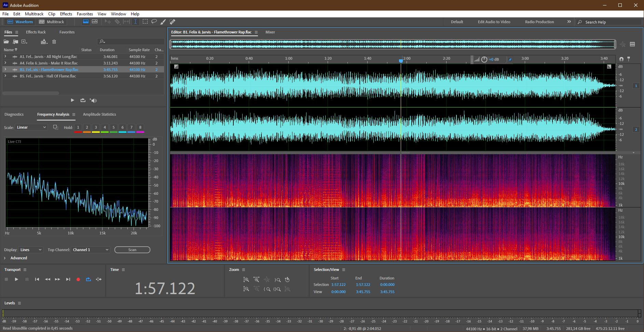This screenshot has height=332, width=644.
Task: Click Zoom to Selection icon in Zoom panel
Action: (x=277, y=289)
